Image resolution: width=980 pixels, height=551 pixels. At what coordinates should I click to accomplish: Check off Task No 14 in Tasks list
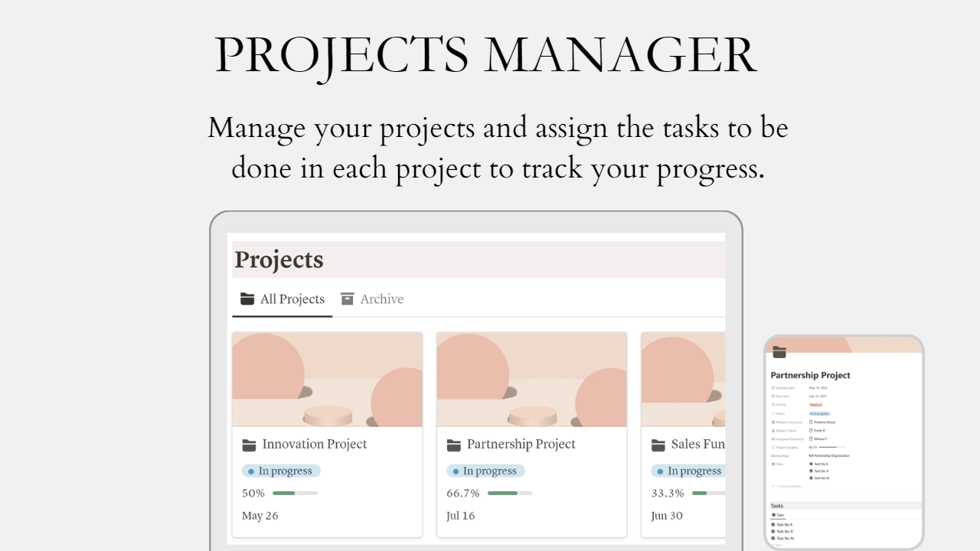773,538
